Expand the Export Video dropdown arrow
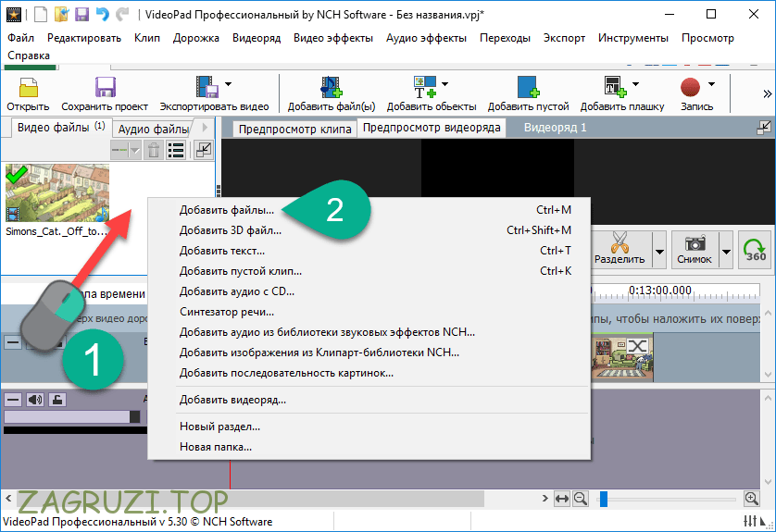 (x=228, y=84)
